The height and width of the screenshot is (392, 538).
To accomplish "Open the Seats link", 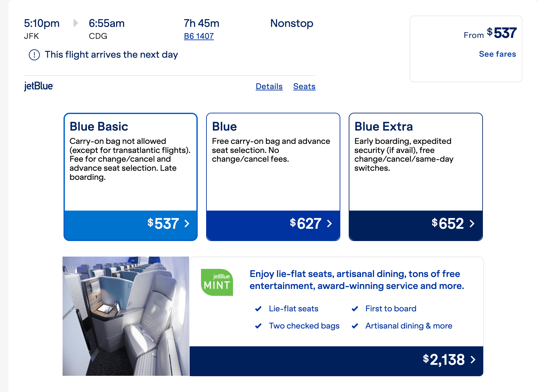I will tap(304, 86).
